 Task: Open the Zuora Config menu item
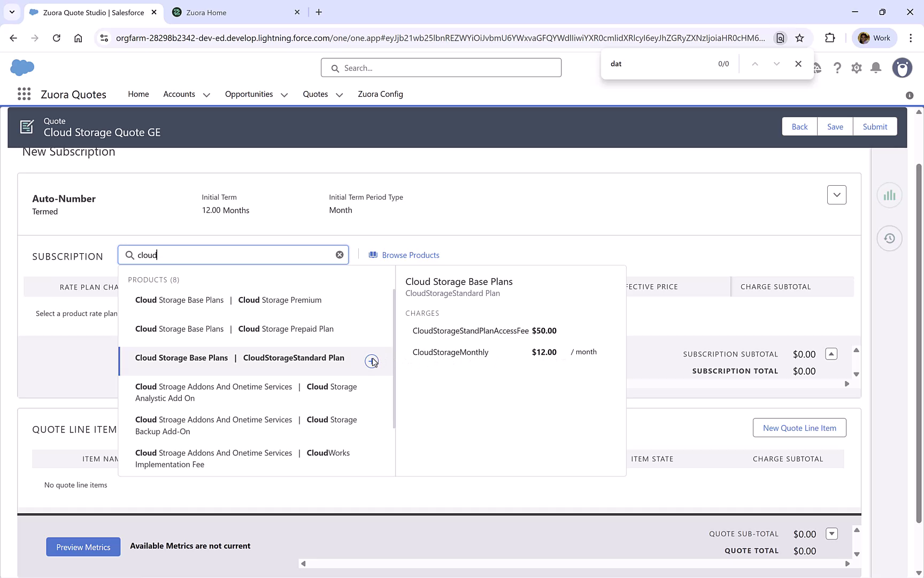tap(380, 94)
